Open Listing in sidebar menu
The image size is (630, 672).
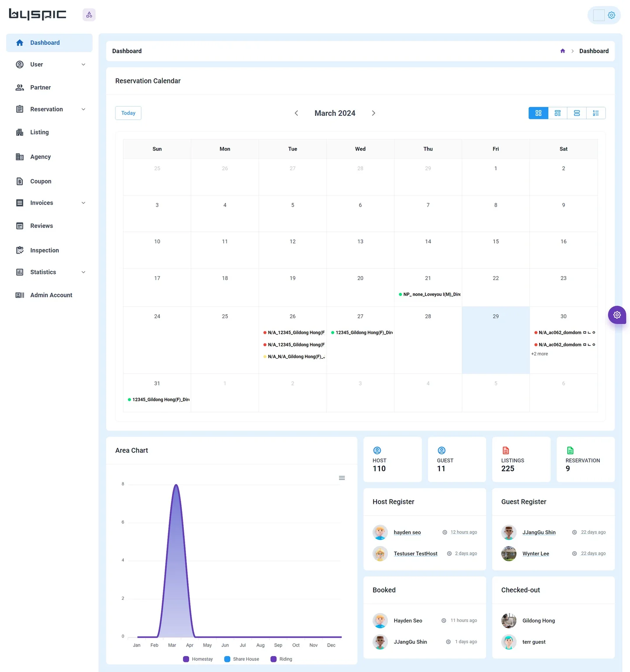coord(49,132)
